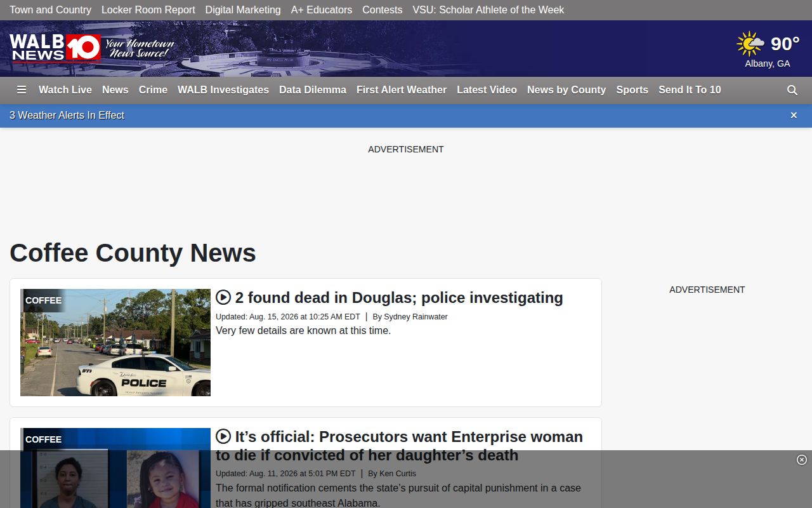This screenshot has height=508, width=812.
Task: Click police car thumbnail image
Action: [115, 342]
